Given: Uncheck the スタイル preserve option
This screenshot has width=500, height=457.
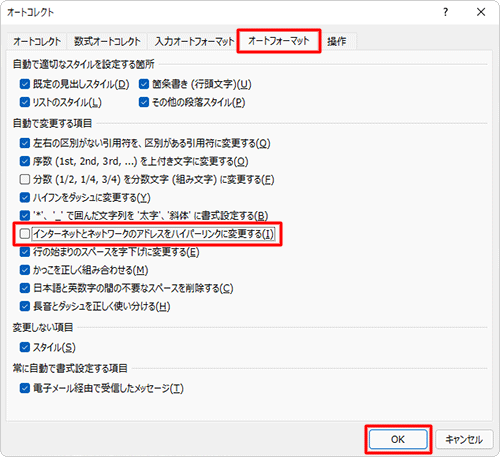Looking at the screenshot, I should [25, 347].
